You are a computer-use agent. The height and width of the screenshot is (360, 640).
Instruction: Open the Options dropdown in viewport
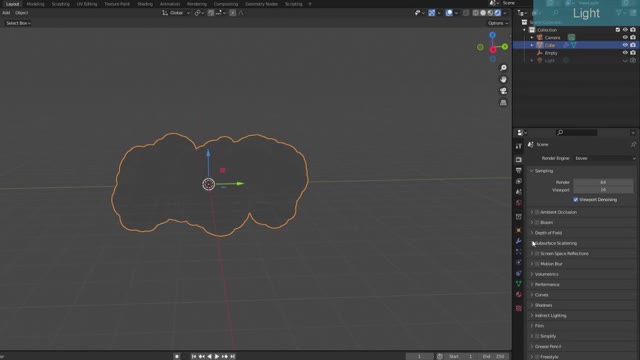498,23
